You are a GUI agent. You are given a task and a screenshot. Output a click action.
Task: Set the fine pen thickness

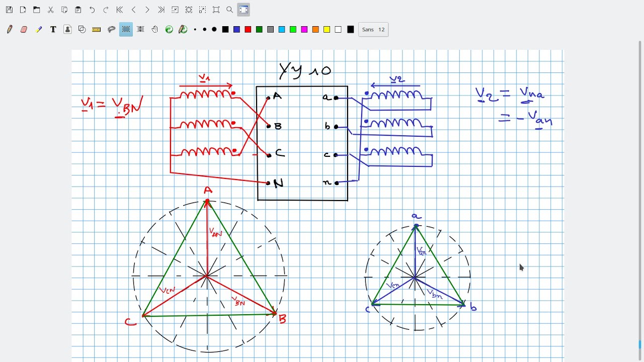click(195, 30)
